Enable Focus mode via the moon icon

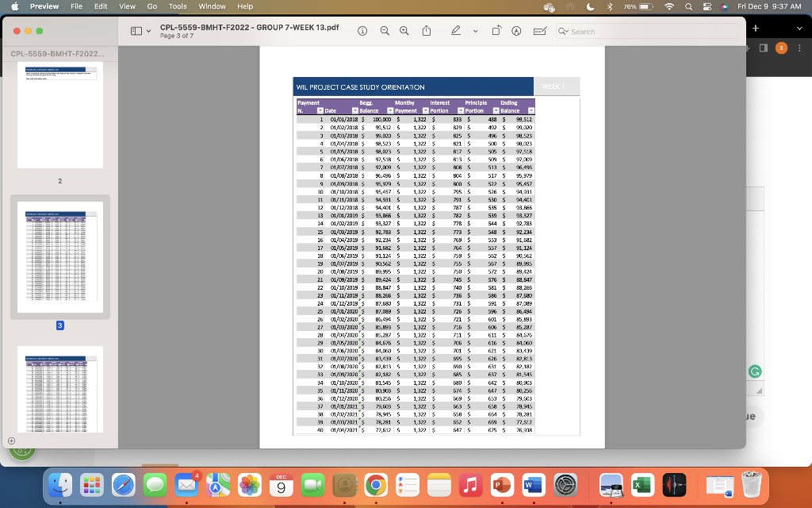coord(591,8)
